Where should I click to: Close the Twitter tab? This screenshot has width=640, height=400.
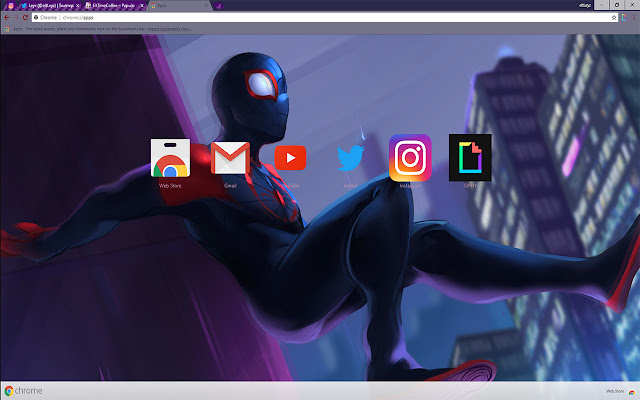[x=77, y=6]
